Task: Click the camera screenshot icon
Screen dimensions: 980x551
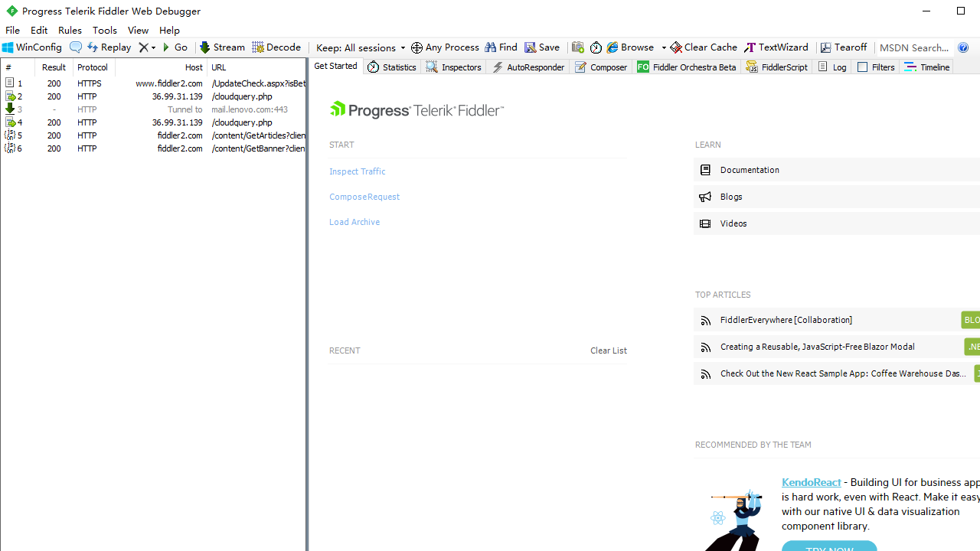Action: (x=578, y=47)
